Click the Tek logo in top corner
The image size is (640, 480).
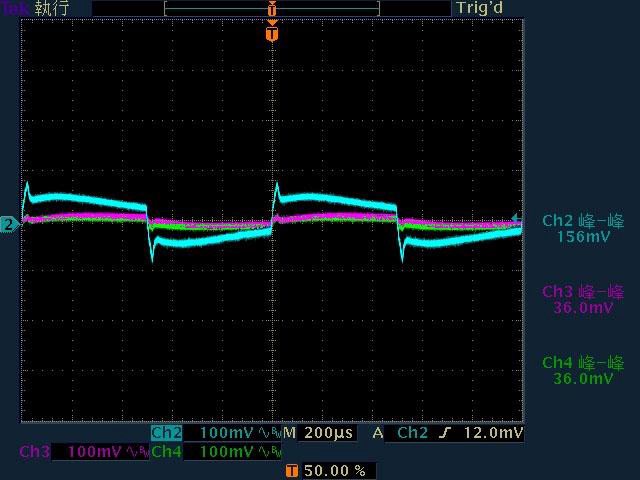14,8
